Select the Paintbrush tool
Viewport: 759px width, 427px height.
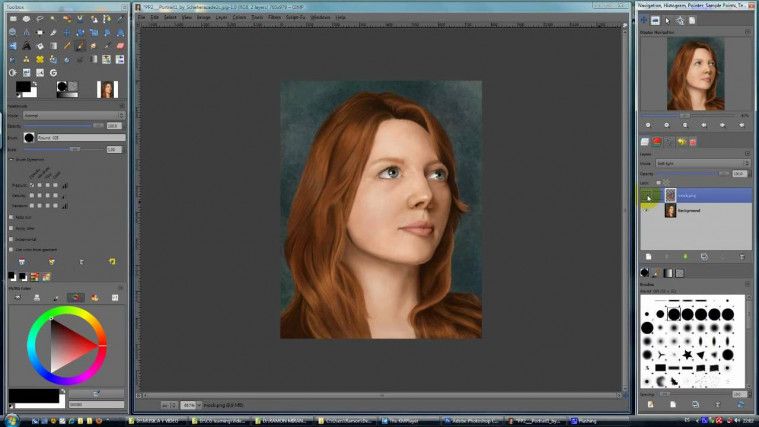pos(80,46)
